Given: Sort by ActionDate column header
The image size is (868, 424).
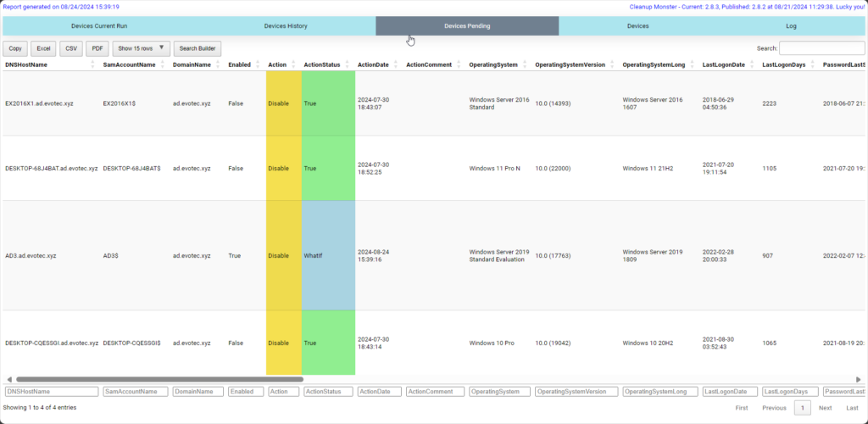Looking at the screenshot, I should pos(373,64).
